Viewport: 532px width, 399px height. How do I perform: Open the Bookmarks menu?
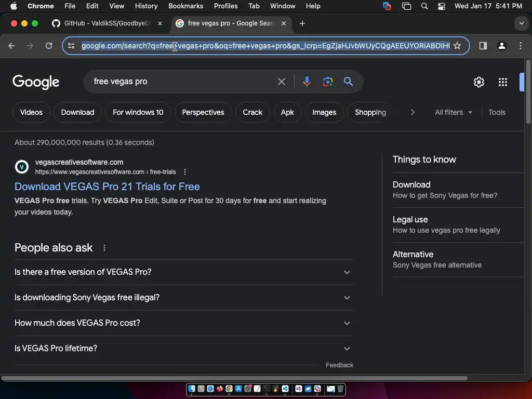(185, 6)
